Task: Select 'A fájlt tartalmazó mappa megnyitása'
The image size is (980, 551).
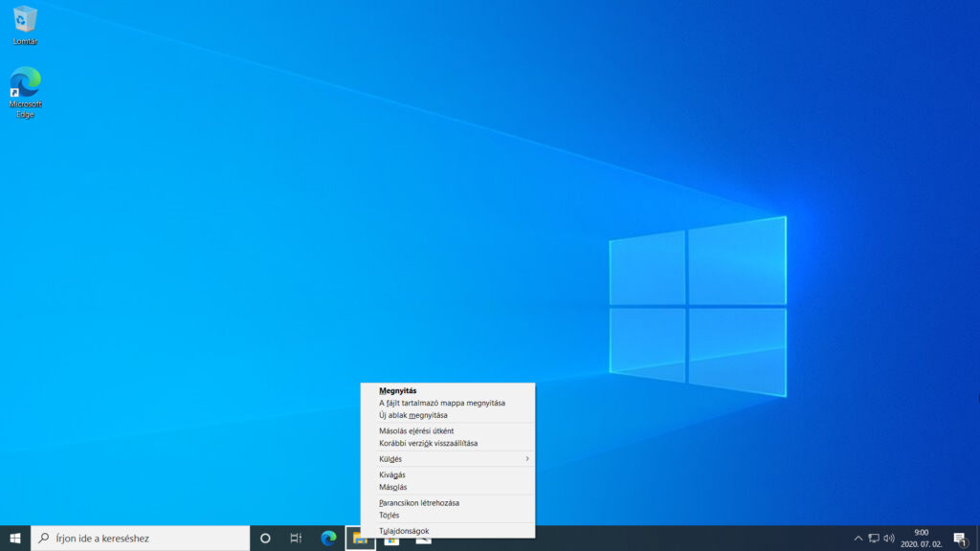Action: [x=448, y=403]
